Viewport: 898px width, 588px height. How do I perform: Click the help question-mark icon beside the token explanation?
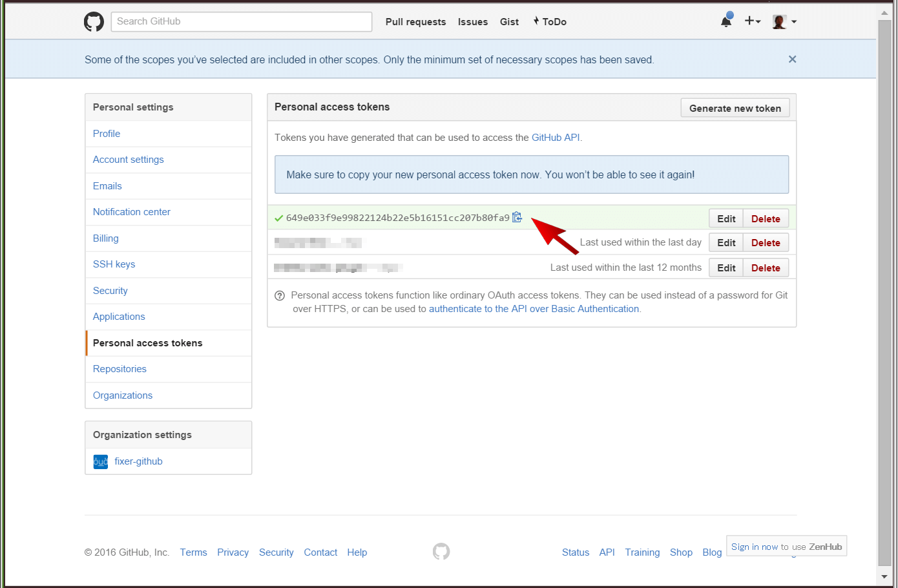[279, 295]
